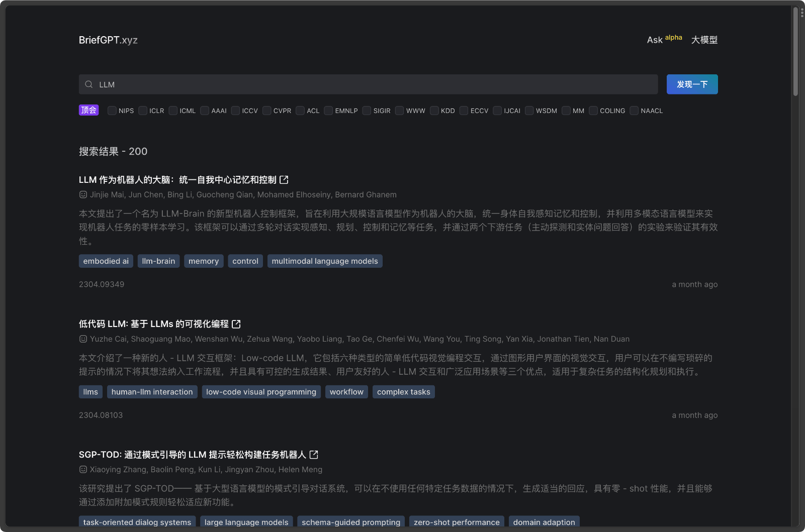The height and width of the screenshot is (532, 805).
Task: Click the 发现一下 search button
Action: coord(692,84)
